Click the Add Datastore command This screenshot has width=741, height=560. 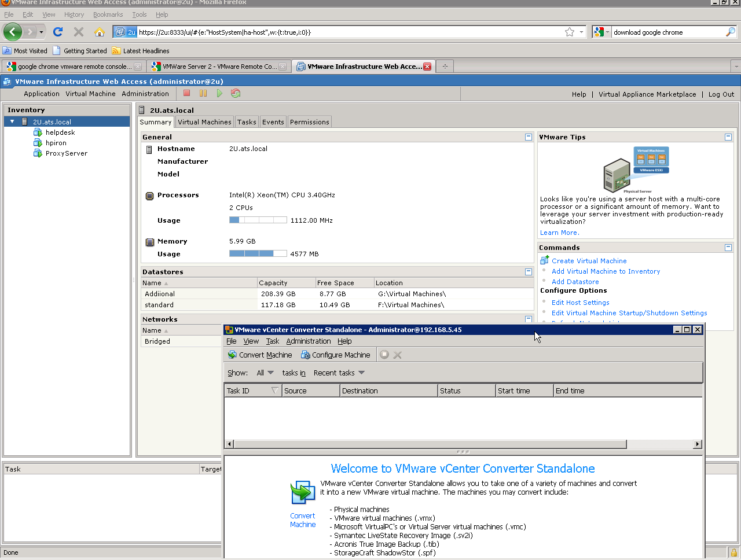(x=575, y=282)
